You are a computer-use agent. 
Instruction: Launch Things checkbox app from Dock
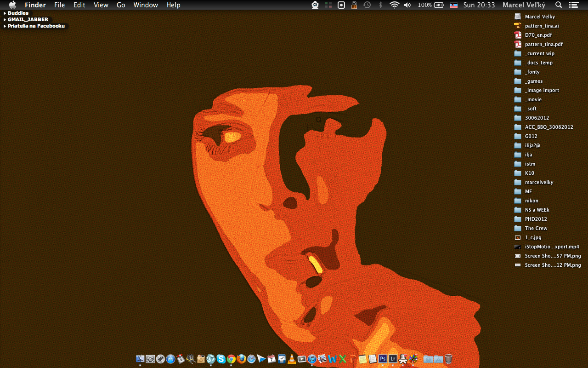[x=282, y=359]
